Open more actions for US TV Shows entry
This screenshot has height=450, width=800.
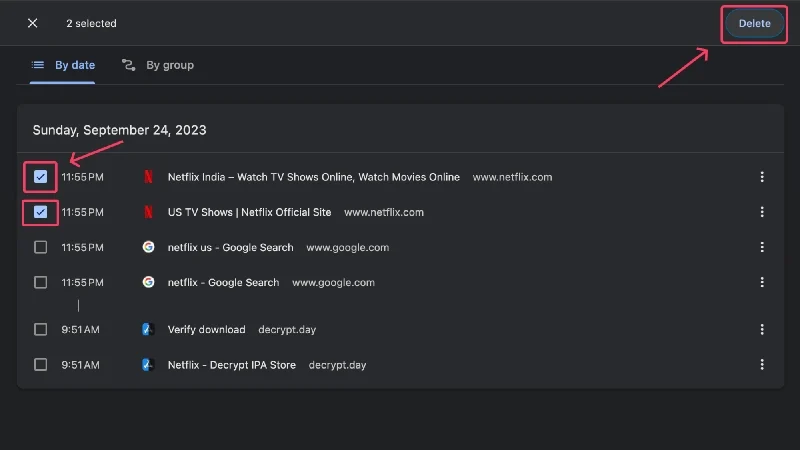click(x=762, y=212)
